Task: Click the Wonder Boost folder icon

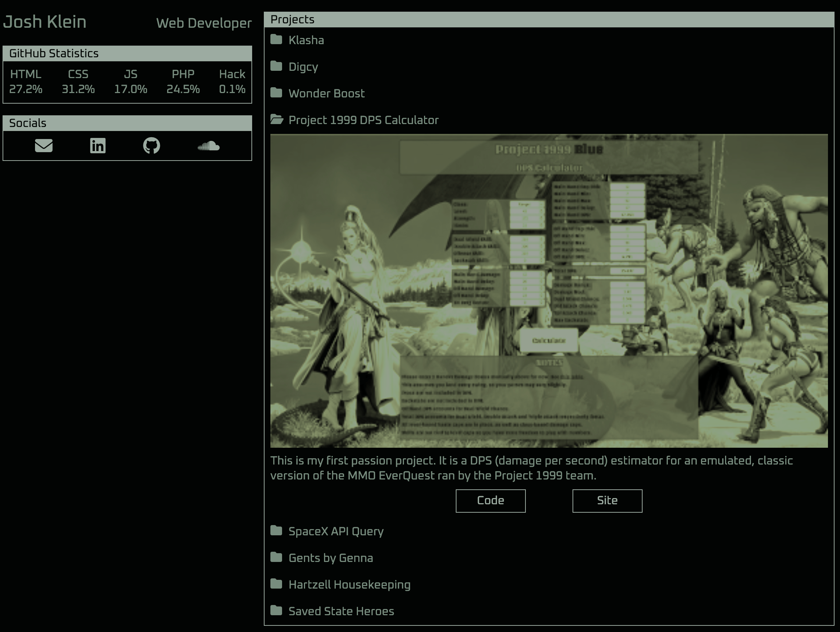Action: pyautogui.click(x=276, y=93)
